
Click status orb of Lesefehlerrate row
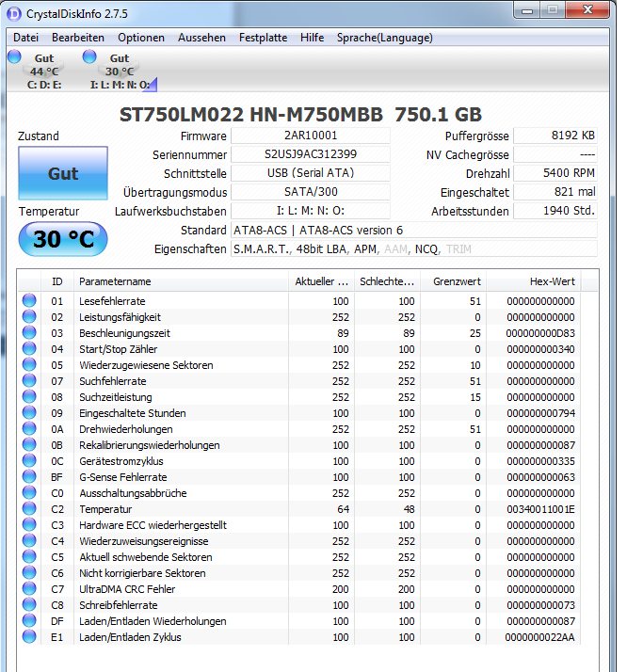(x=29, y=300)
